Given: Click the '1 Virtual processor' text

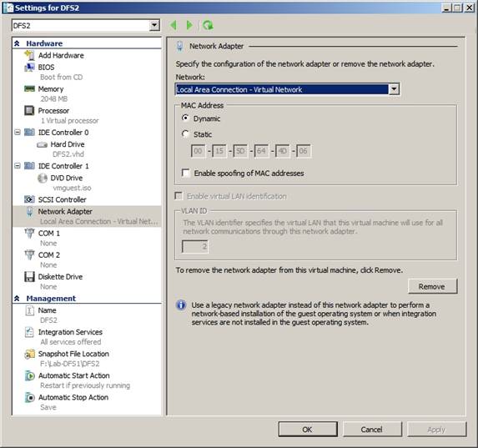Looking at the screenshot, I should 70,121.
